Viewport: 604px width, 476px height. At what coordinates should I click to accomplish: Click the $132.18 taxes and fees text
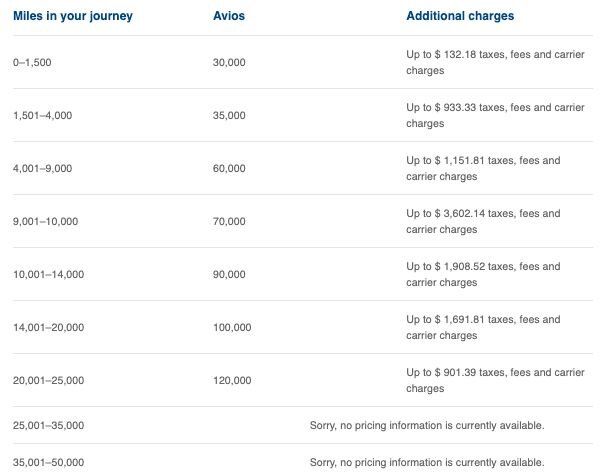[494, 62]
